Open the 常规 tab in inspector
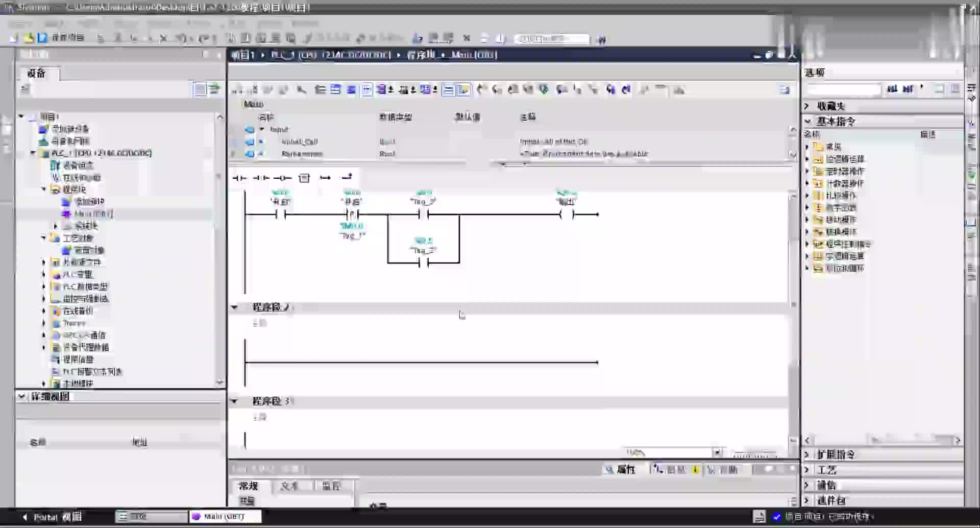 pos(249,486)
